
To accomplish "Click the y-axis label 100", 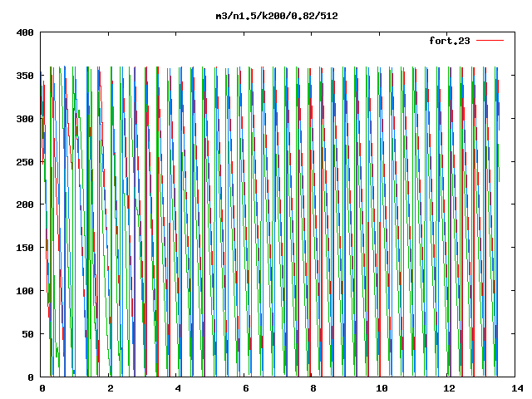I will (25, 291).
